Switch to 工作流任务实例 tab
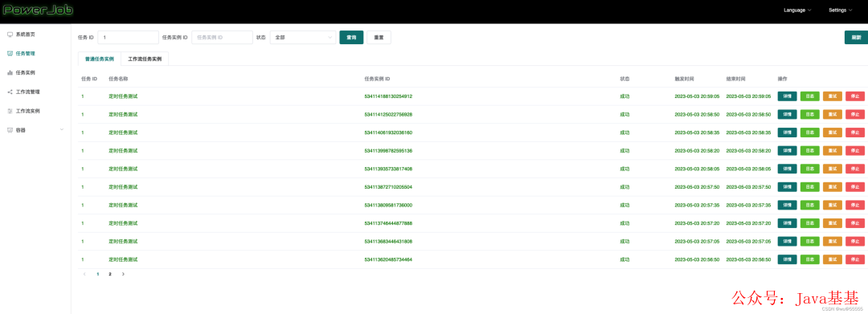This screenshot has height=314, width=868. pyautogui.click(x=145, y=59)
